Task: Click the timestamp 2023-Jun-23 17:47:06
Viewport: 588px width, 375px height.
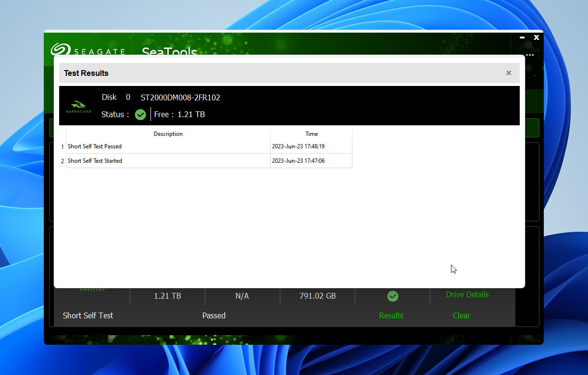Action: coord(298,161)
